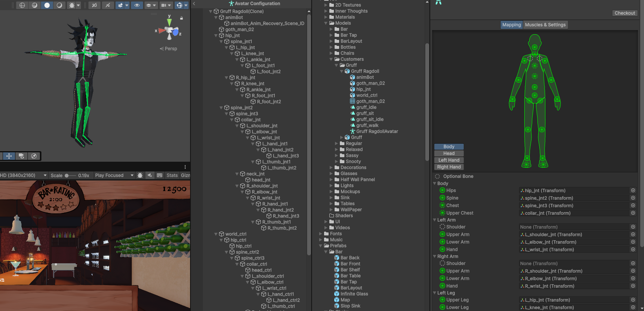
Task: Click the scene view lock icon
Action: pos(181,18)
